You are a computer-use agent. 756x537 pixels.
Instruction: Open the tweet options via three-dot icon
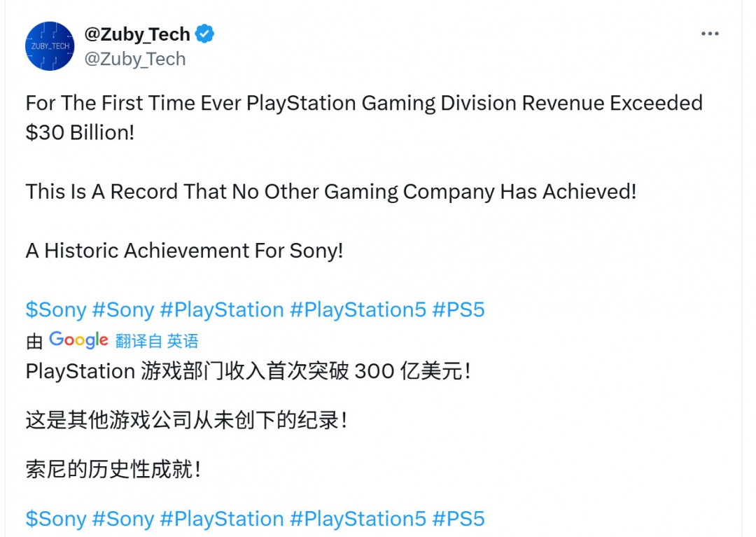click(710, 33)
